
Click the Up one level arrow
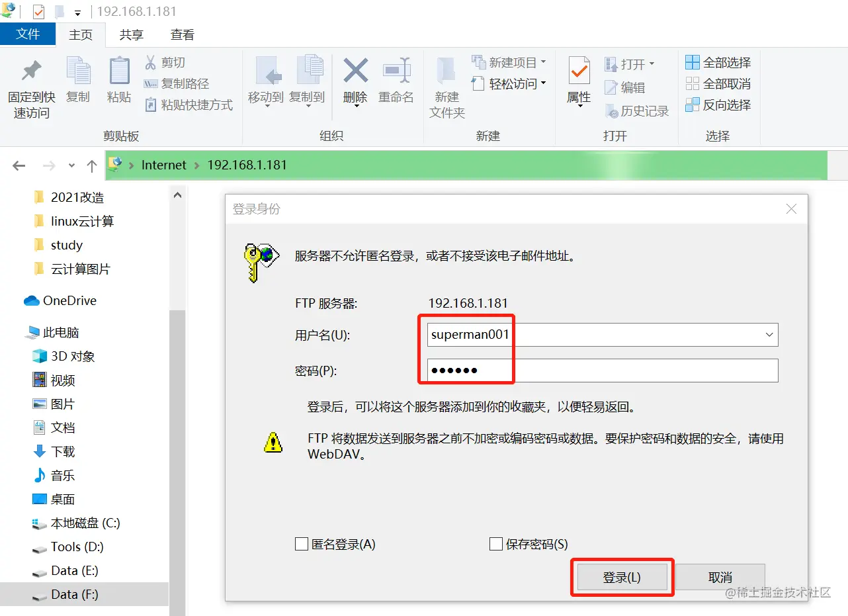click(92, 165)
